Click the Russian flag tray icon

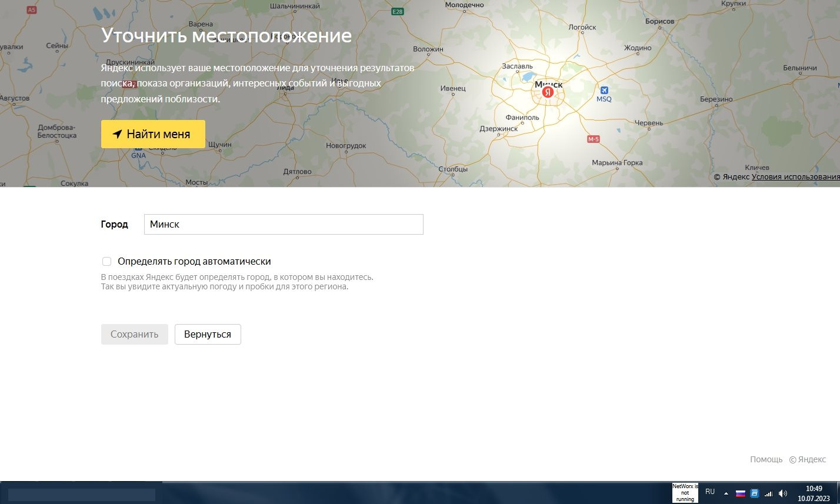point(741,493)
